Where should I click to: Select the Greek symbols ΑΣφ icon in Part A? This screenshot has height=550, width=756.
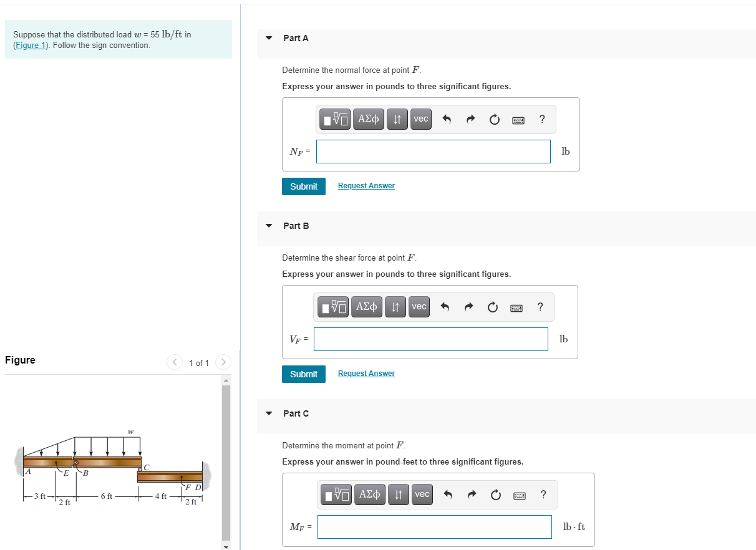[368, 118]
